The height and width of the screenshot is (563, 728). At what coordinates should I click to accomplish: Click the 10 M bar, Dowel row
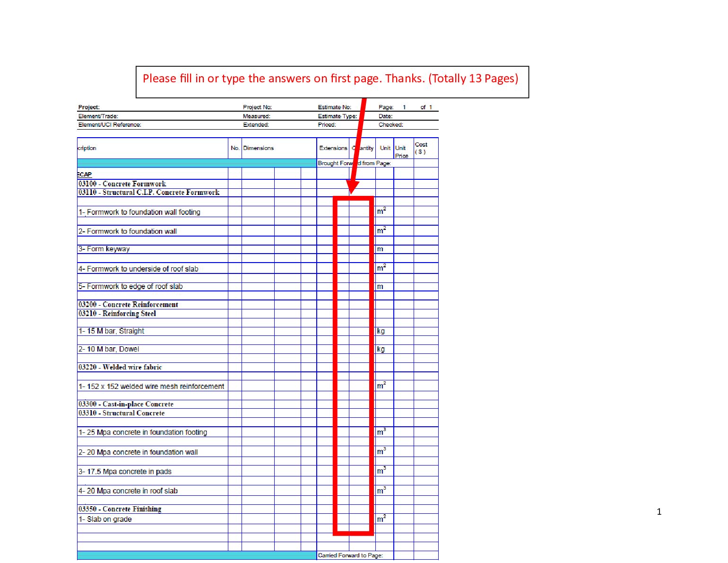[258, 349]
